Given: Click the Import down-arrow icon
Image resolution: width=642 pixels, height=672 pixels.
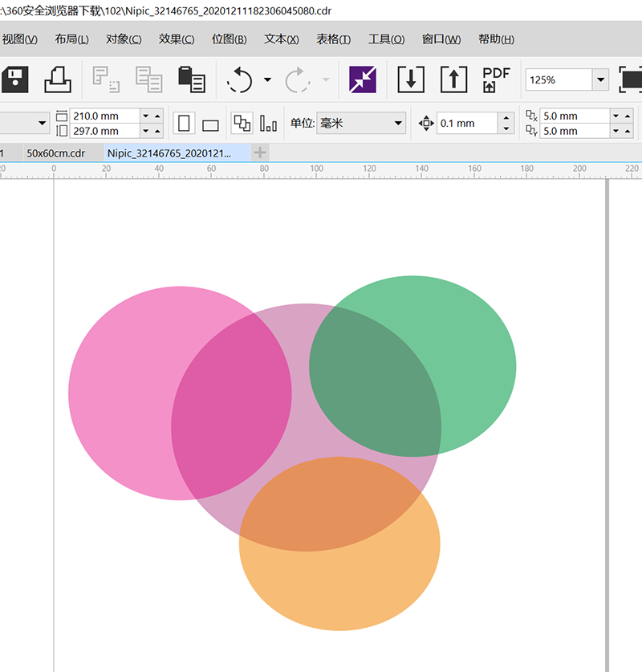Looking at the screenshot, I should pos(411,79).
